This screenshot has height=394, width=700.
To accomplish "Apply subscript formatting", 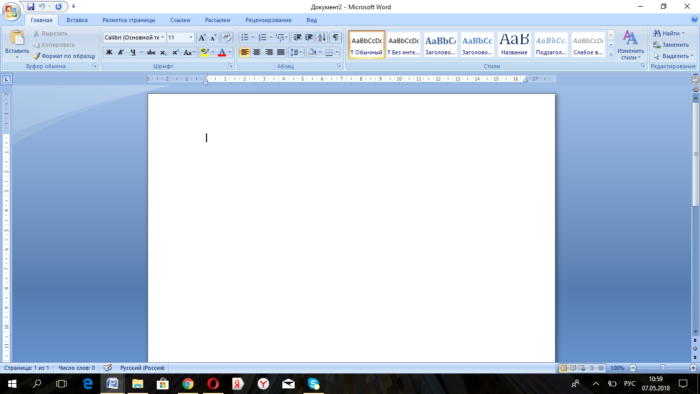I will click(x=163, y=52).
